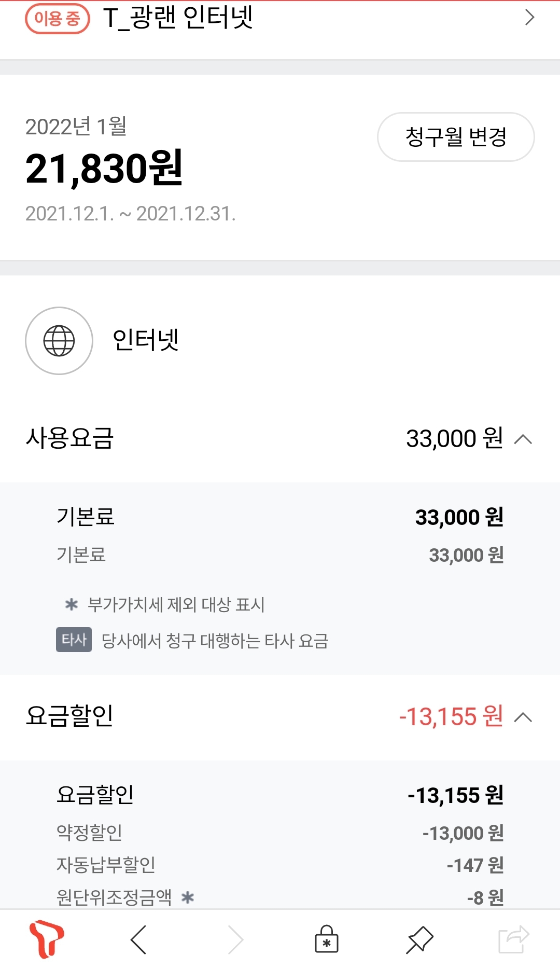Tap the 21,830원 bill total
Viewport: 560px width, 969px height.
pos(104,169)
